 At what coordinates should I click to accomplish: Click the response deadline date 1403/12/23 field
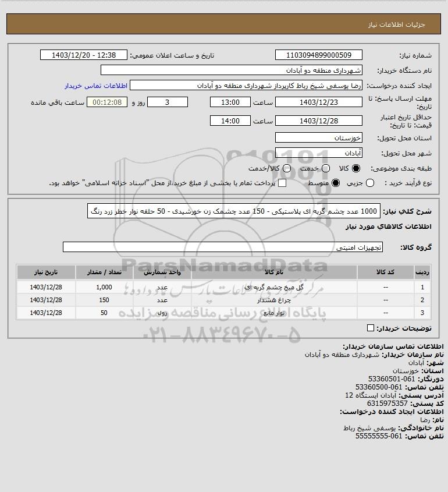[x=318, y=102]
